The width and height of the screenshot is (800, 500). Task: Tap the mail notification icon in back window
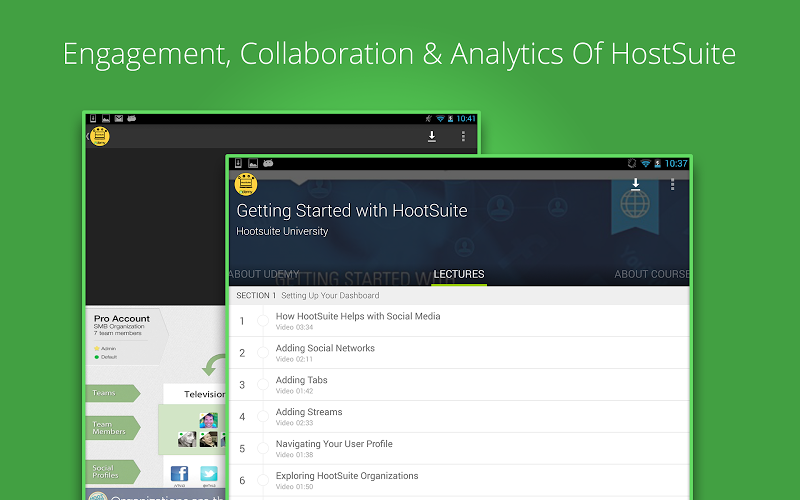pos(119,118)
